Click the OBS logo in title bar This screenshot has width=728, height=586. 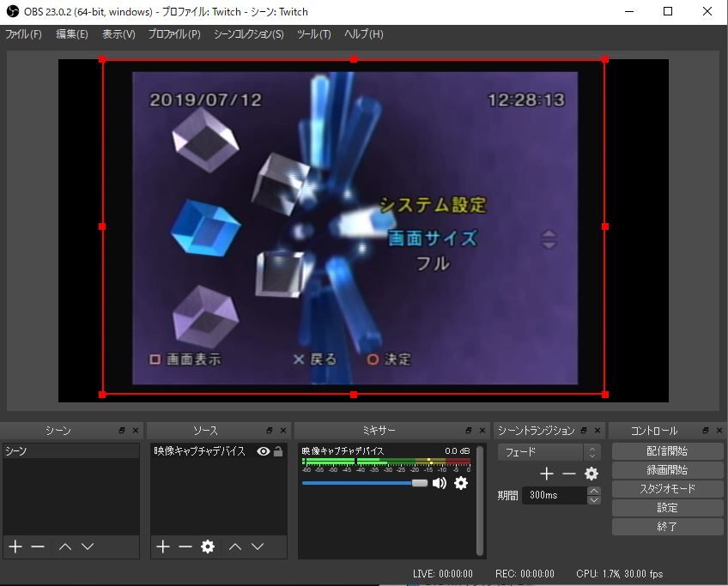pyautogui.click(x=13, y=11)
